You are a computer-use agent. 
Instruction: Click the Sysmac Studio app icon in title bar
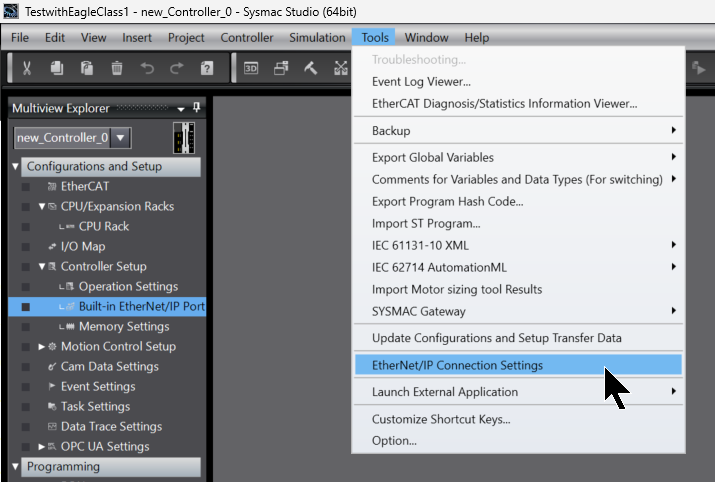pyautogui.click(x=11, y=11)
